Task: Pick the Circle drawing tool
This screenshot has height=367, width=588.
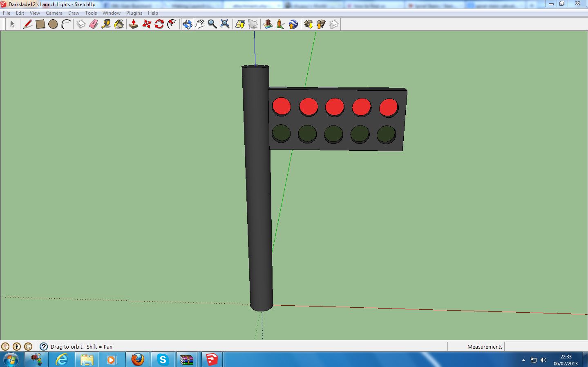Action: tap(53, 25)
